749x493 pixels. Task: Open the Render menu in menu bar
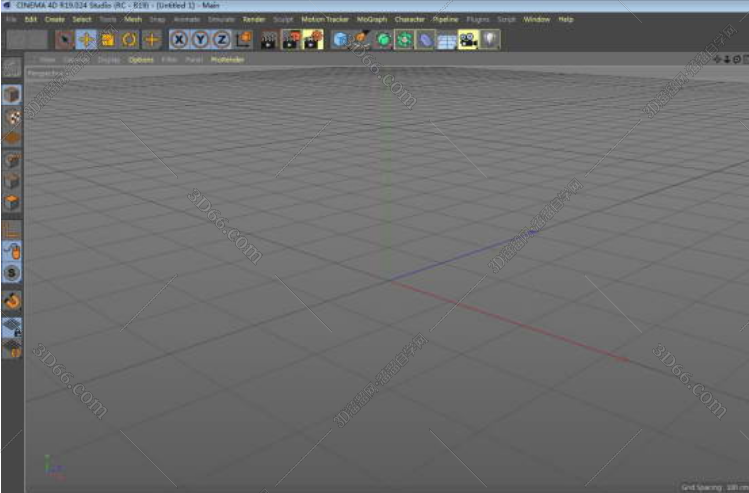click(254, 19)
